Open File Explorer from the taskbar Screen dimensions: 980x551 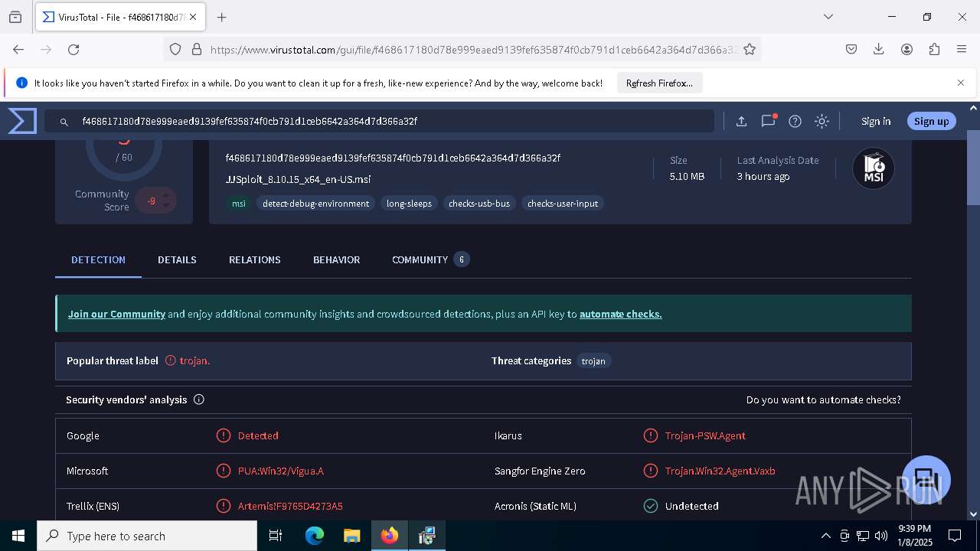point(351,536)
